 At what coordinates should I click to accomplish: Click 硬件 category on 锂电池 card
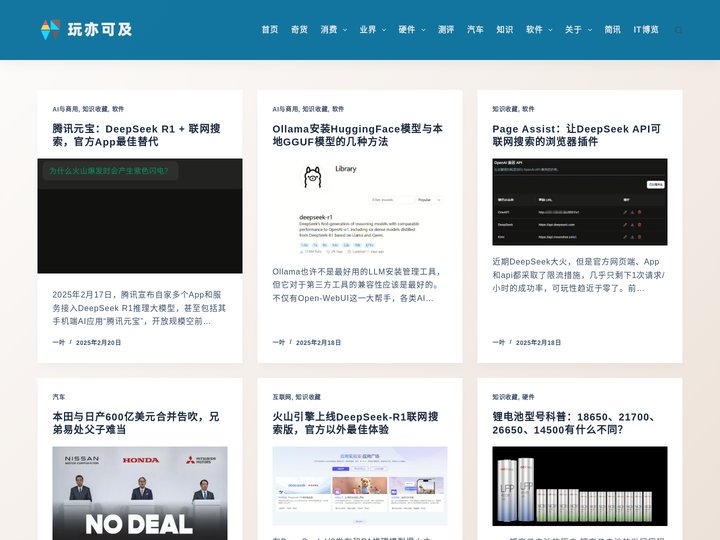coord(528,397)
